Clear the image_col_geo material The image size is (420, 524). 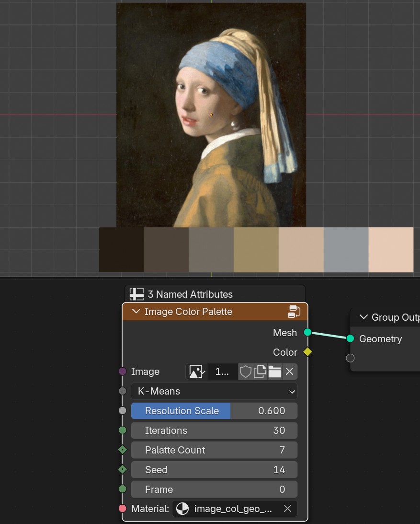pyautogui.click(x=287, y=509)
